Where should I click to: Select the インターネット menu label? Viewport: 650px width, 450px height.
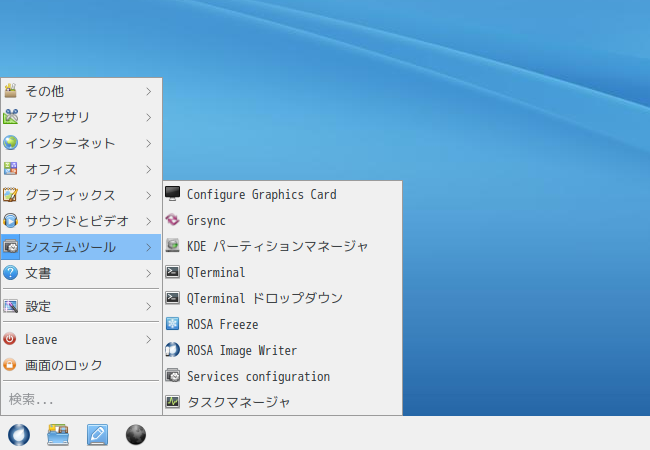tap(70, 143)
